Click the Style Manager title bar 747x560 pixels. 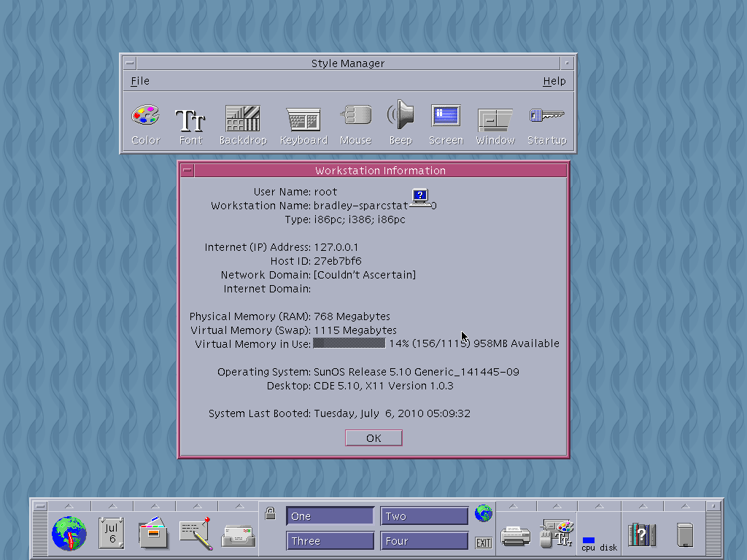348,63
